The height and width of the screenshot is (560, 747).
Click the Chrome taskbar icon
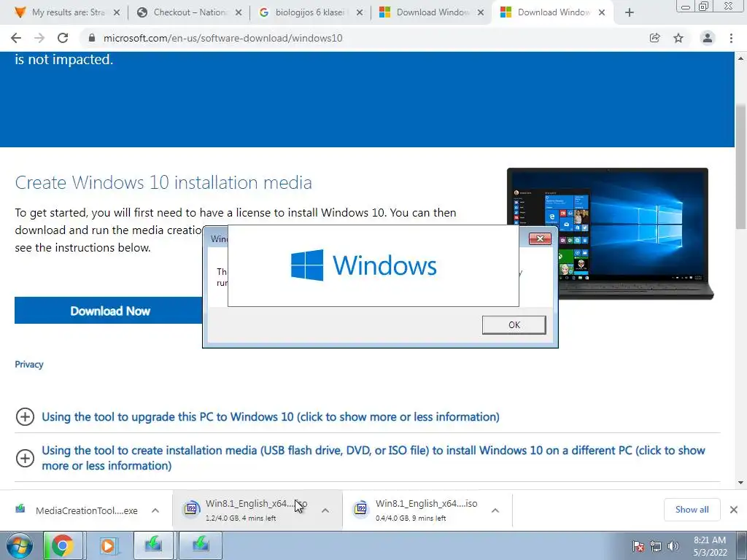click(63, 545)
